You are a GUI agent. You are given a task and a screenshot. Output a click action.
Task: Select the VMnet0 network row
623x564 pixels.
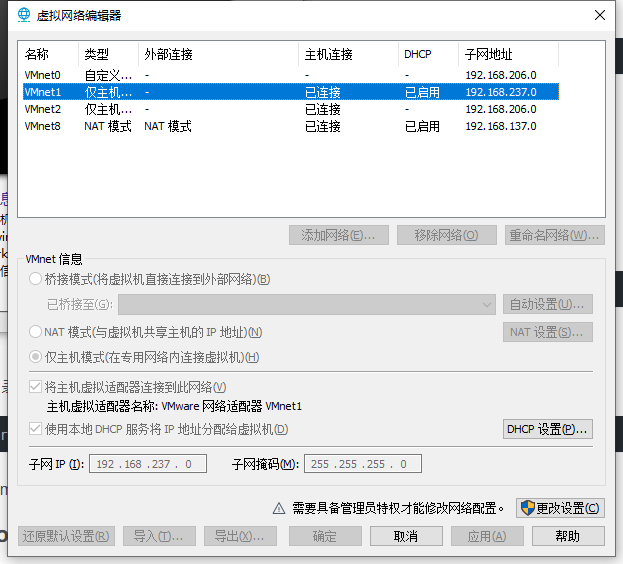tap(291, 75)
